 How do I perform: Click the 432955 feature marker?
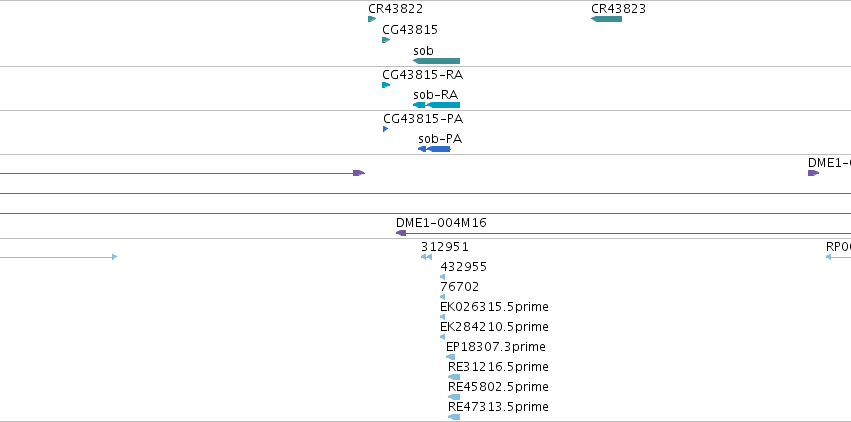[442, 277]
